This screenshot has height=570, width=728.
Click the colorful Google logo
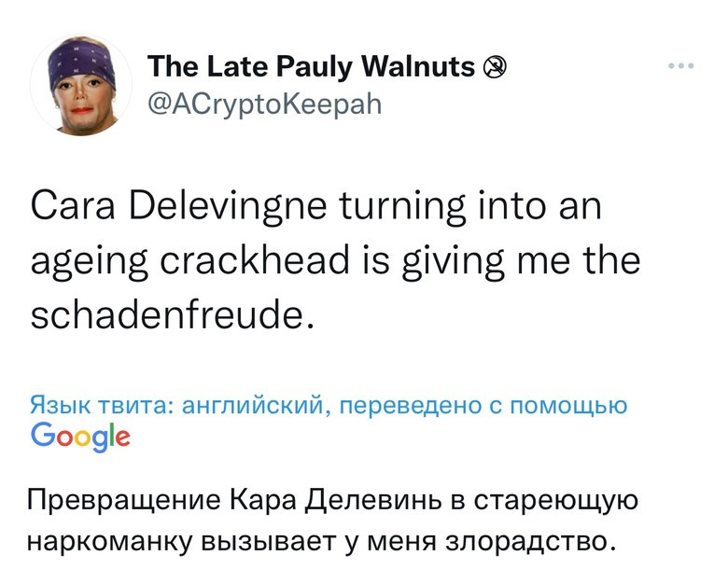(80, 436)
